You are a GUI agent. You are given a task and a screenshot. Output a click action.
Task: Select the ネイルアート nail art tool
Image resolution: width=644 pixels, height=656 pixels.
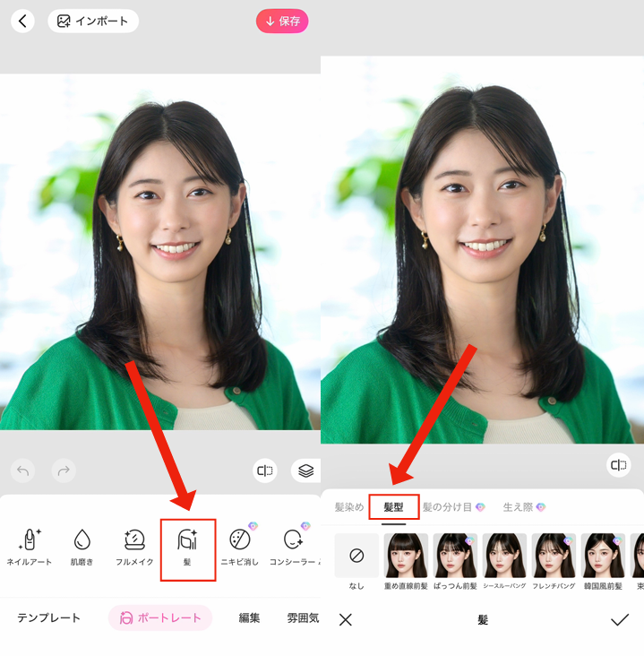tap(30, 548)
